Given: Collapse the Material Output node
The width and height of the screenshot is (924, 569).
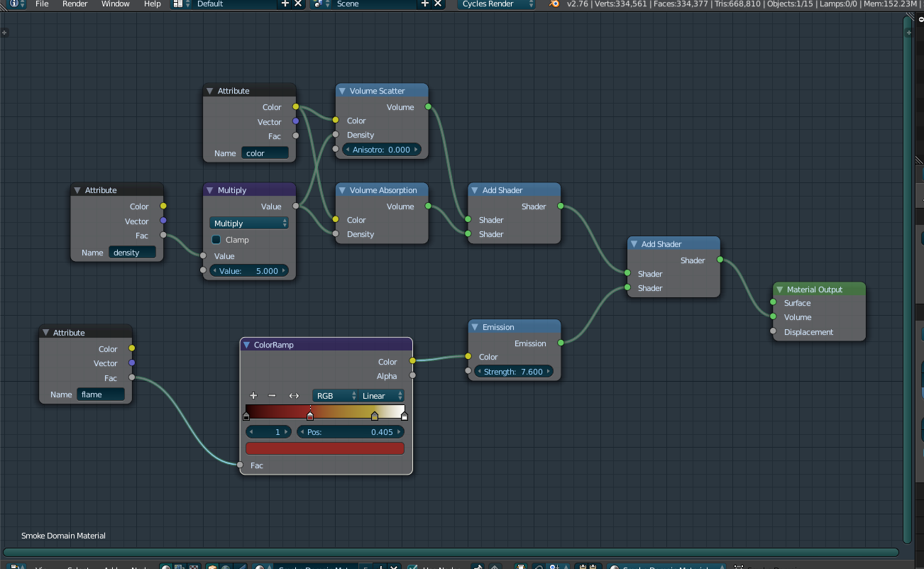Looking at the screenshot, I should click(x=779, y=289).
